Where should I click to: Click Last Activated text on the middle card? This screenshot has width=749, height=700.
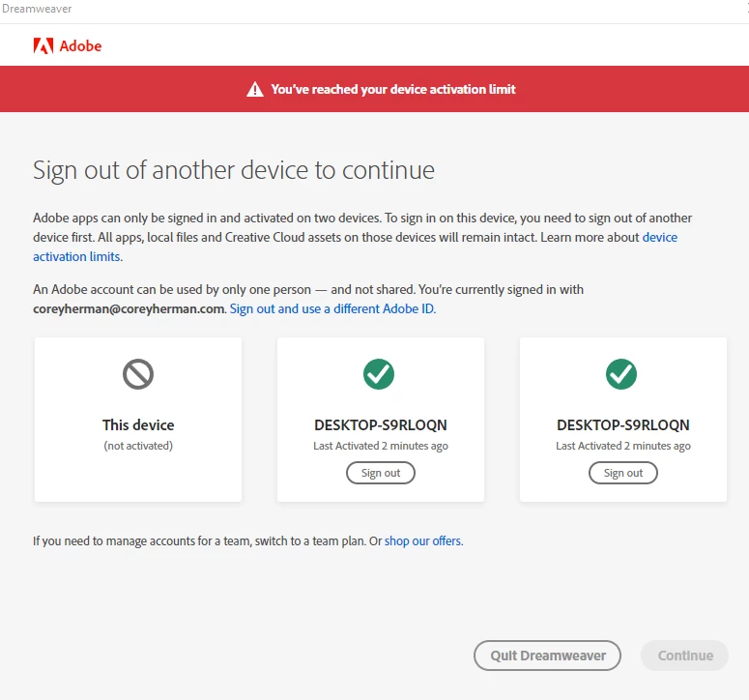pos(381,446)
